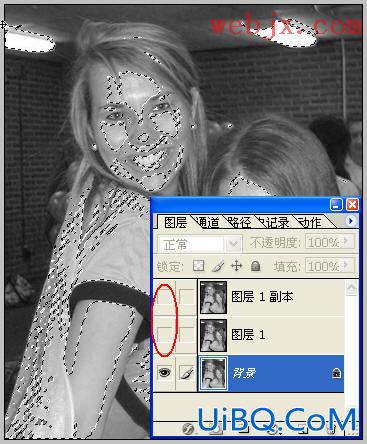Switch to the 图层 tab
367x444 pixels.
[176, 222]
